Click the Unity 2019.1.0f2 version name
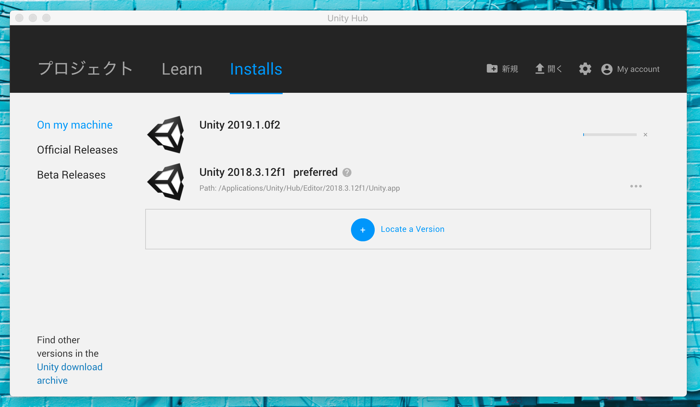The width and height of the screenshot is (700, 407). click(x=240, y=125)
